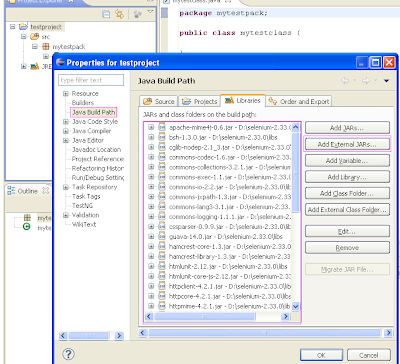Click the jar icon of httpclient-4.2.1.jar
Viewport: 400px width, 364px height.
(162, 286)
